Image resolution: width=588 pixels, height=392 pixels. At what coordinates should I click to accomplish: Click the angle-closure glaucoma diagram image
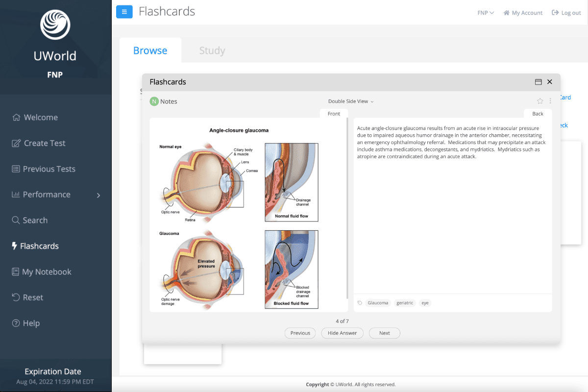[239, 217]
